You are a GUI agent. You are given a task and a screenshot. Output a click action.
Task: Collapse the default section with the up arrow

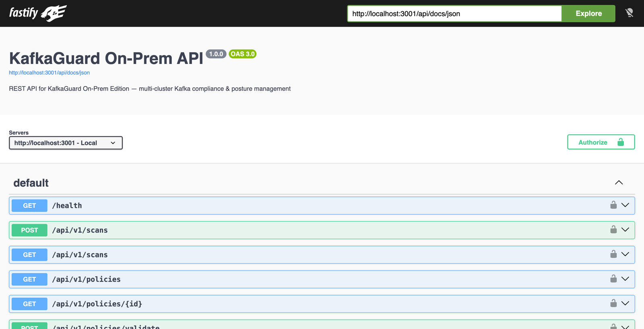tap(619, 183)
